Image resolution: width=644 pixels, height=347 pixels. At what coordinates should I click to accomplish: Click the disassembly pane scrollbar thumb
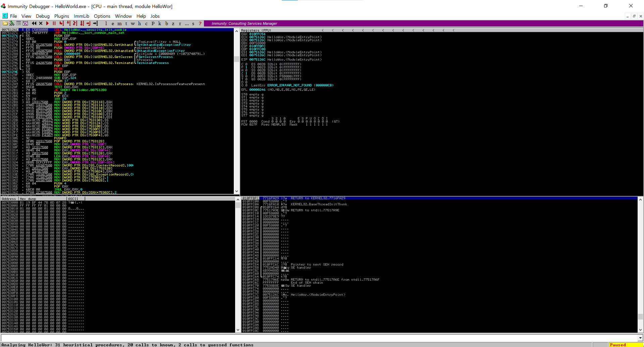(x=236, y=59)
